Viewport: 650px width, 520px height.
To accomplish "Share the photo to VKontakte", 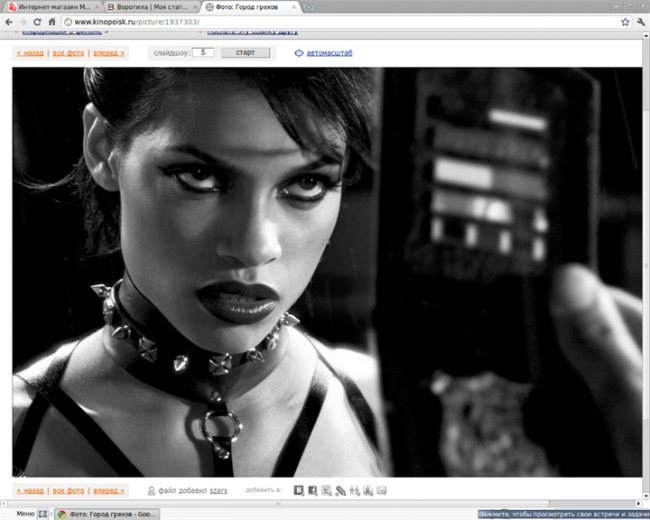I will (x=298, y=491).
